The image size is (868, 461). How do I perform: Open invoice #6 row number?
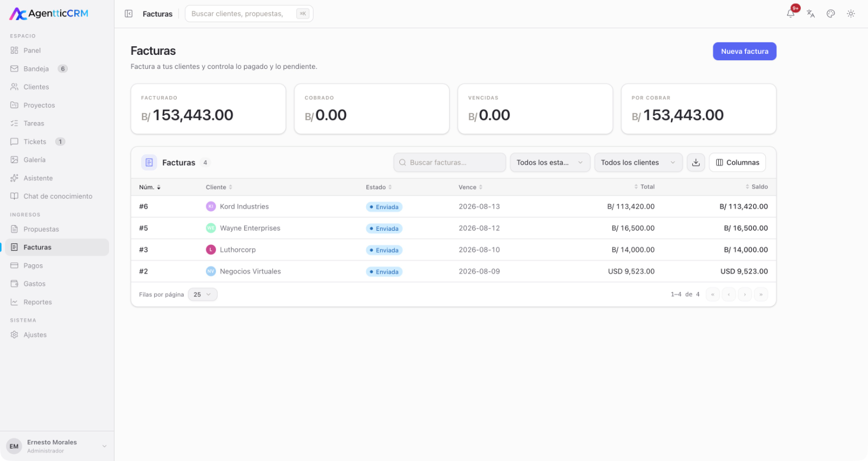pos(144,206)
